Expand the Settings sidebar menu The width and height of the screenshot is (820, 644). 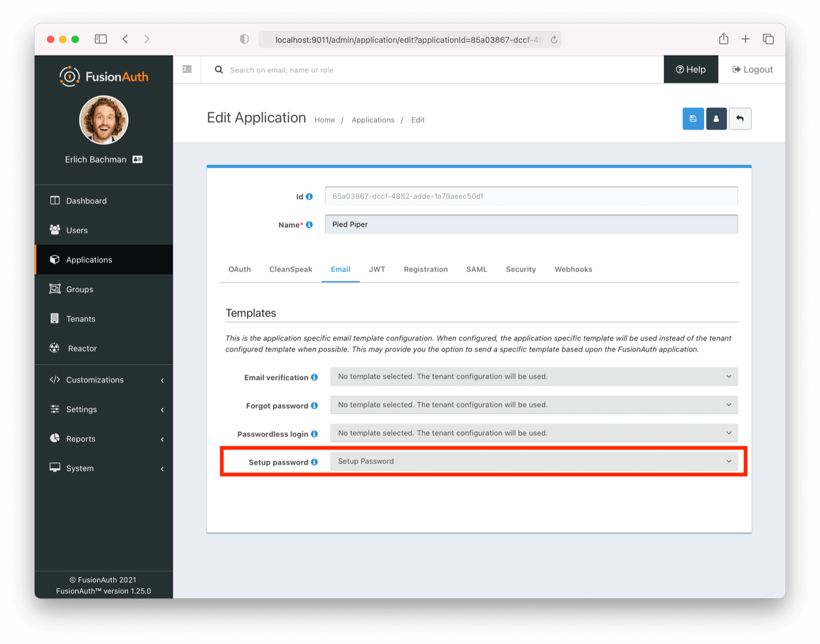(104, 409)
